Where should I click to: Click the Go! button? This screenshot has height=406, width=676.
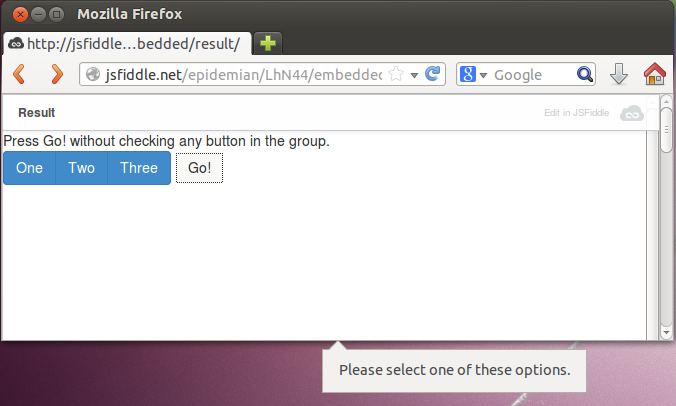[199, 168]
